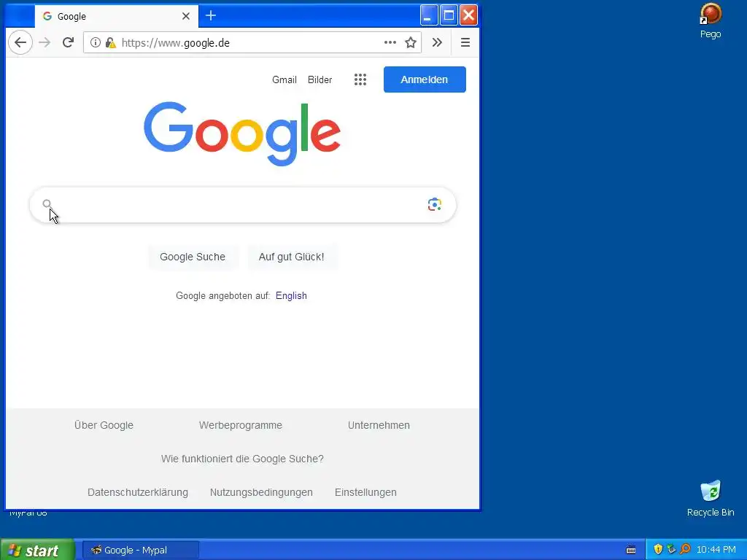Maximize the Mypal browser window
Image resolution: width=747 pixels, height=560 pixels.
[x=449, y=15]
